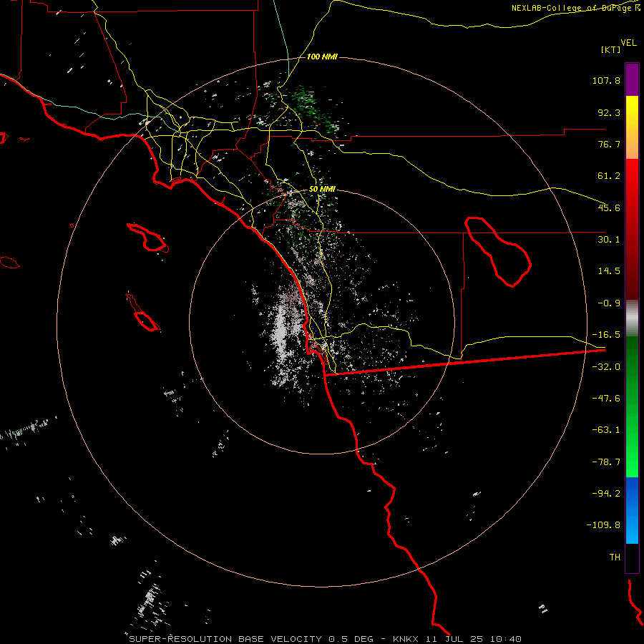The image size is (644, 644).
Task: Click the -109.8 velocity scale value
Action: coord(603,525)
